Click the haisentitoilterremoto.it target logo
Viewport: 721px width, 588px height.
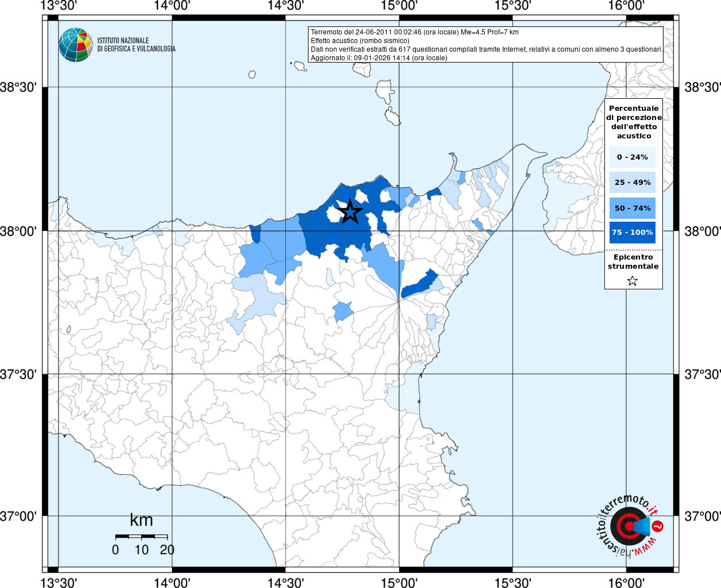628,525
